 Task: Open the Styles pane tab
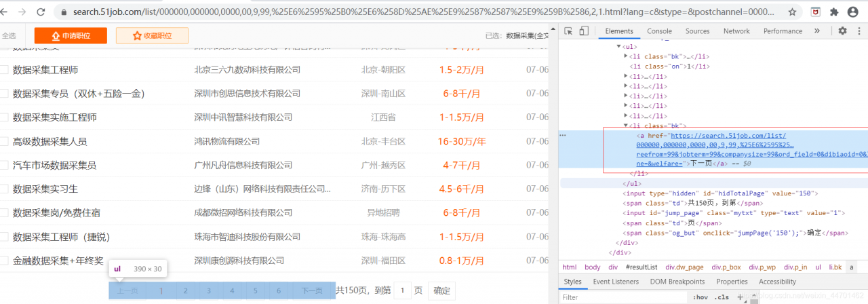573,282
